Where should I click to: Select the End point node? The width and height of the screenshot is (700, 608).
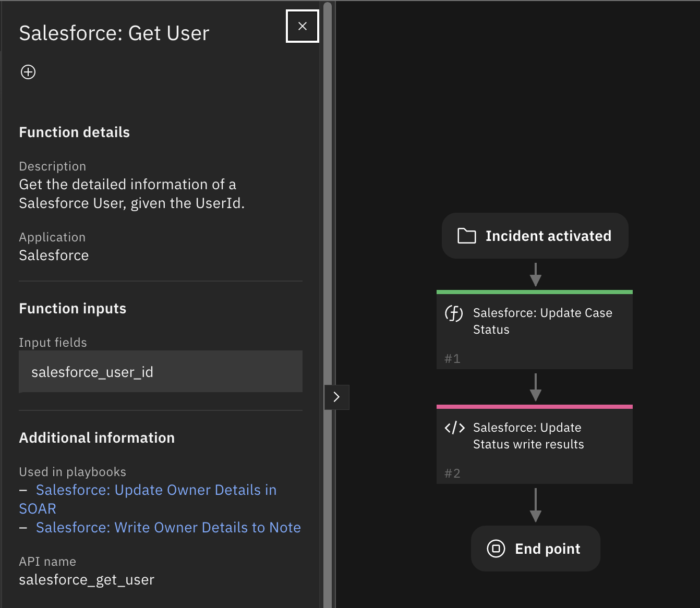click(x=536, y=549)
